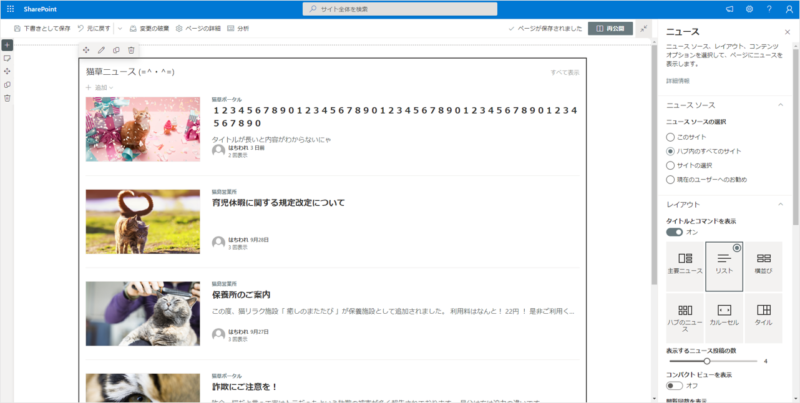Add a new section with plus button

click(x=7, y=45)
